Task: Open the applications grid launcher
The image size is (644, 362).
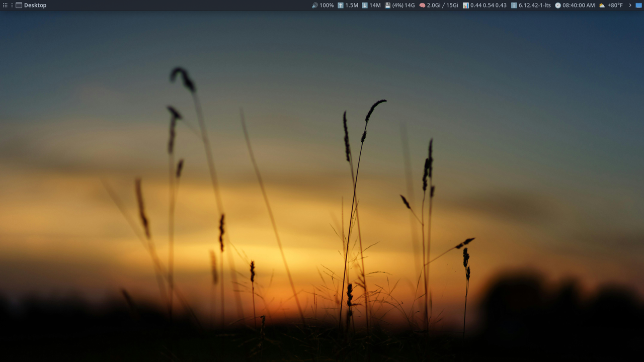Action: 5,5
